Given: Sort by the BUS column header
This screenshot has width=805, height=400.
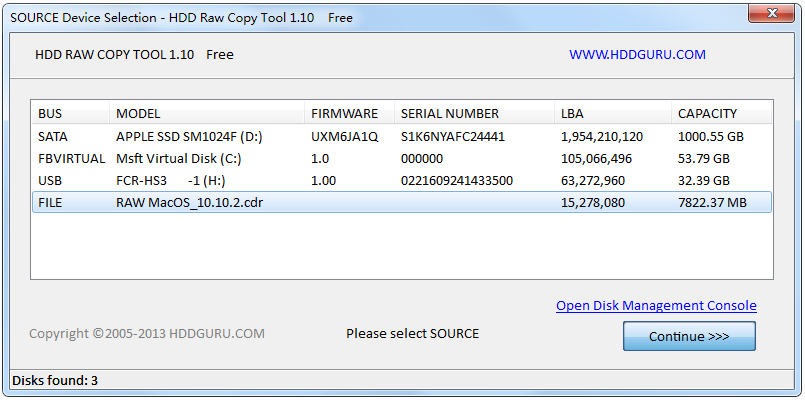Looking at the screenshot, I should [70, 113].
